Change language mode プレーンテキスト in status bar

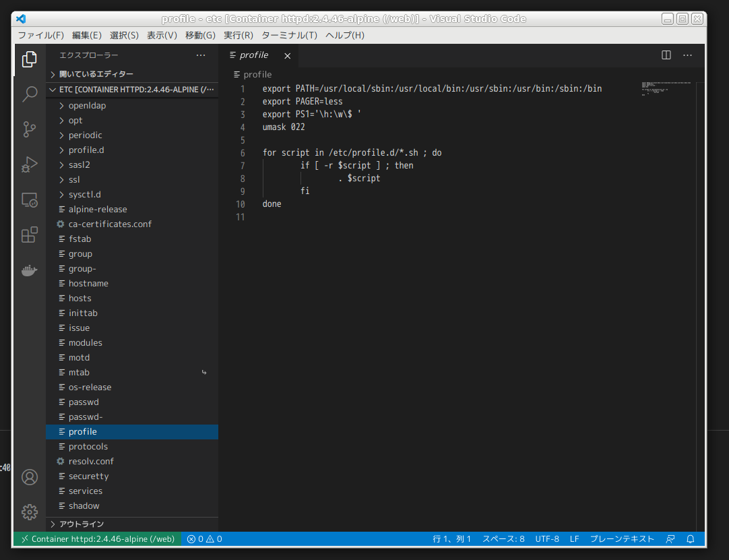(x=622, y=539)
